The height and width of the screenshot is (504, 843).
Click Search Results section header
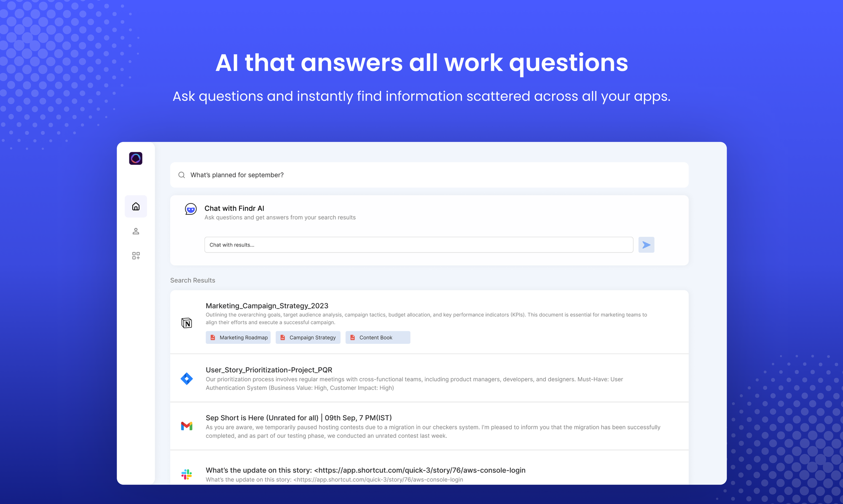pos(192,280)
